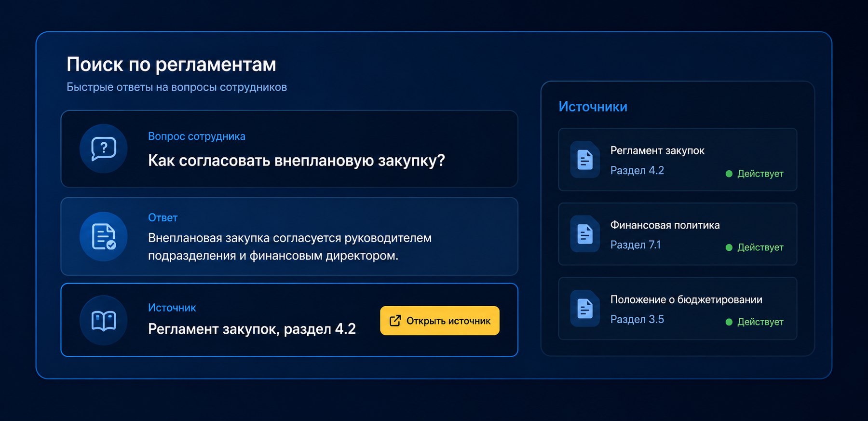Click the answer document checkmark icon

pyautogui.click(x=104, y=237)
